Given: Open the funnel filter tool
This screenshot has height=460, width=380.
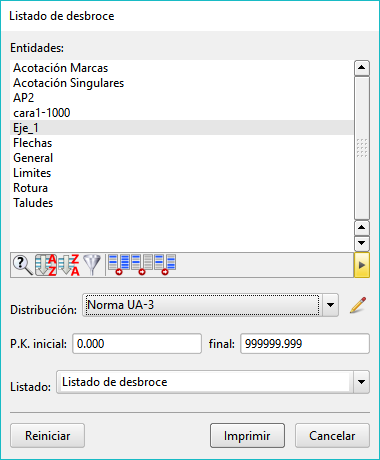Looking at the screenshot, I should [x=92, y=265].
